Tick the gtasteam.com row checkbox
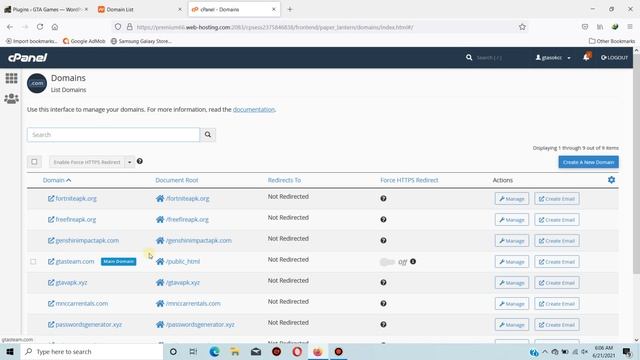640x360 pixels. 33,262
